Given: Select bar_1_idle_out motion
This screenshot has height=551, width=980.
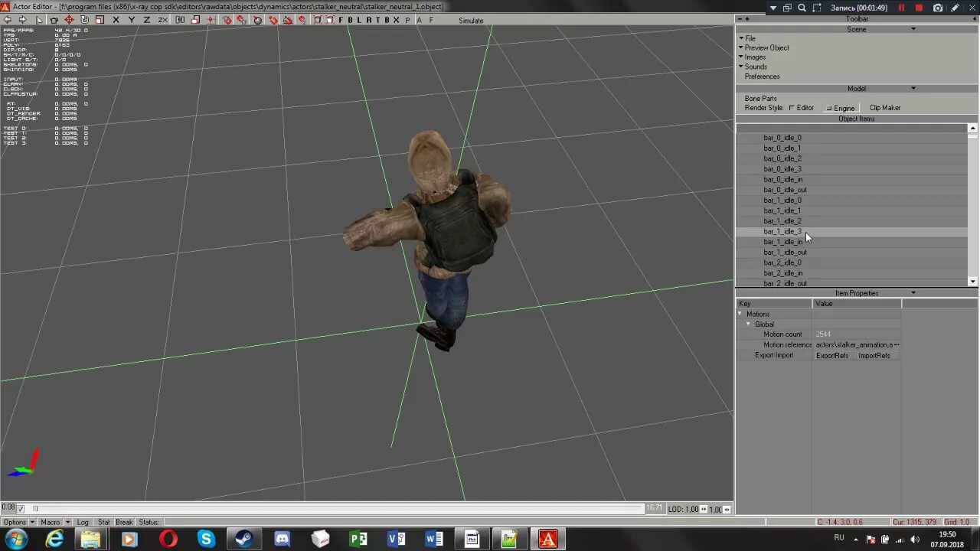Looking at the screenshot, I should pyautogui.click(x=785, y=252).
